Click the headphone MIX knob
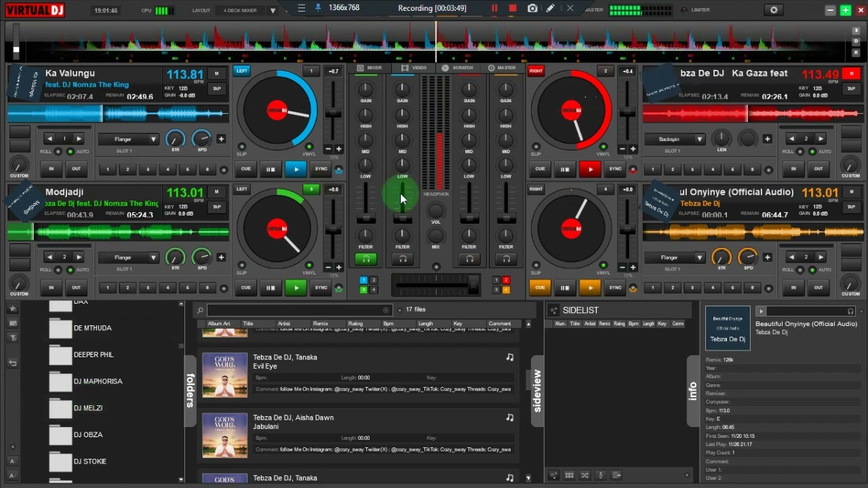The image size is (868, 488). pyautogui.click(x=435, y=235)
